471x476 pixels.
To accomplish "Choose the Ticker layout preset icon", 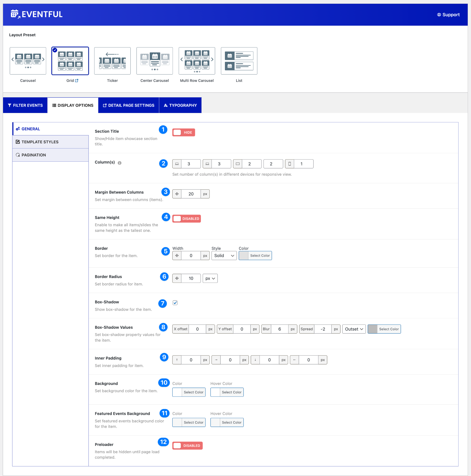I will point(112,61).
